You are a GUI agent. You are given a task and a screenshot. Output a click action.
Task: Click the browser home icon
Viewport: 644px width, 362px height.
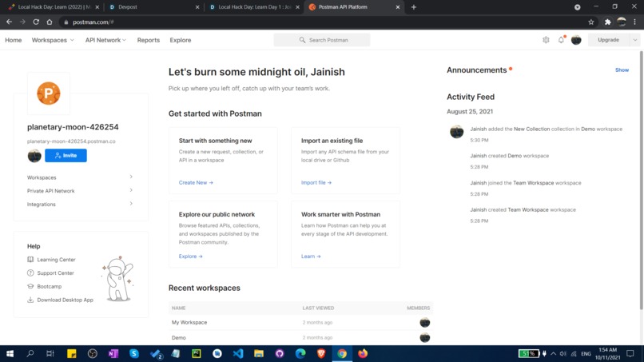tap(50, 22)
